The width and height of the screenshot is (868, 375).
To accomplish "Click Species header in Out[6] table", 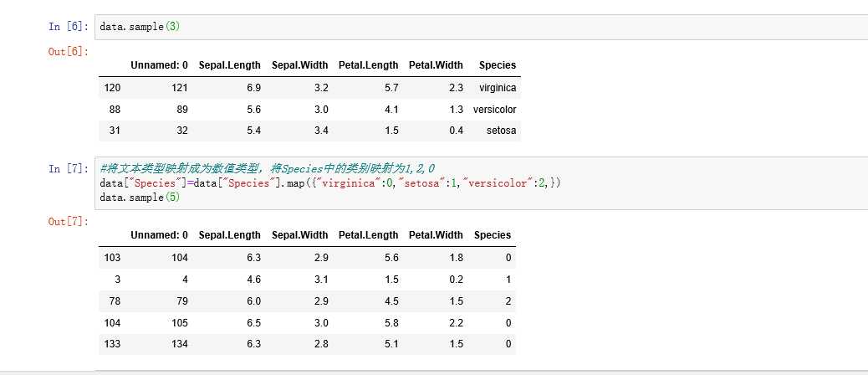I will (497, 64).
